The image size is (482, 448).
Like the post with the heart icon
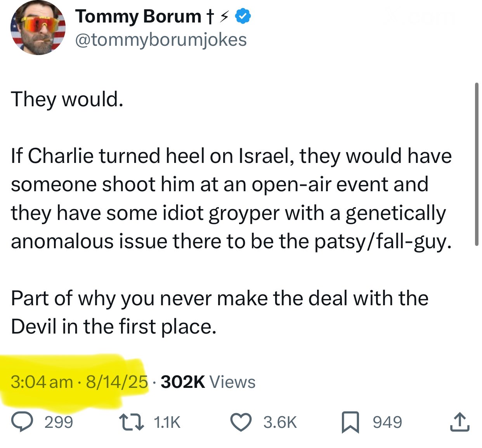click(x=241, y=422)
